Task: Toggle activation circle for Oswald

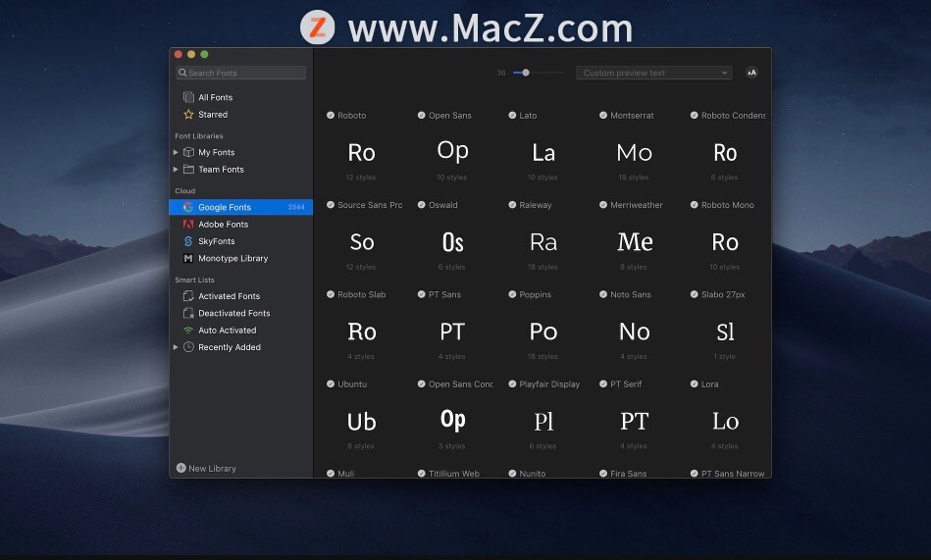Action: (x=421, y=205)
